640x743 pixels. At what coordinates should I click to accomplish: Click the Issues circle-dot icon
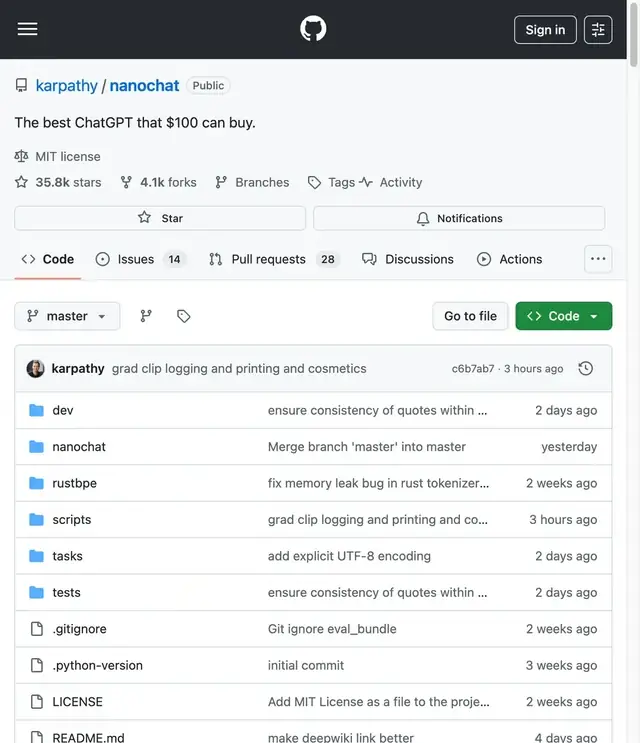point(102,259)
